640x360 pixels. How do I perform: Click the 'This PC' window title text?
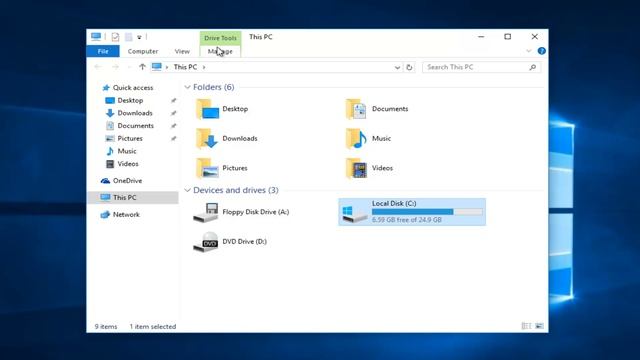click(261, 37)
